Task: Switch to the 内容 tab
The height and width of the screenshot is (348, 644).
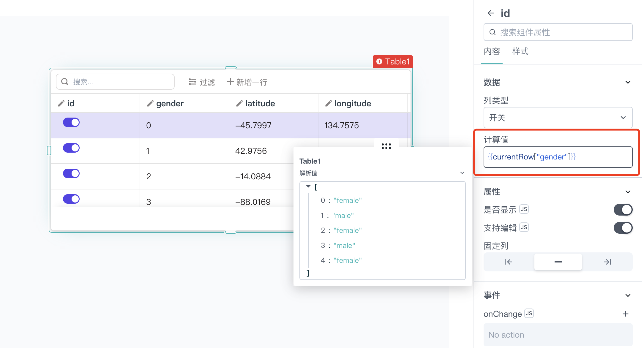Action: click(x=492, y=51)
